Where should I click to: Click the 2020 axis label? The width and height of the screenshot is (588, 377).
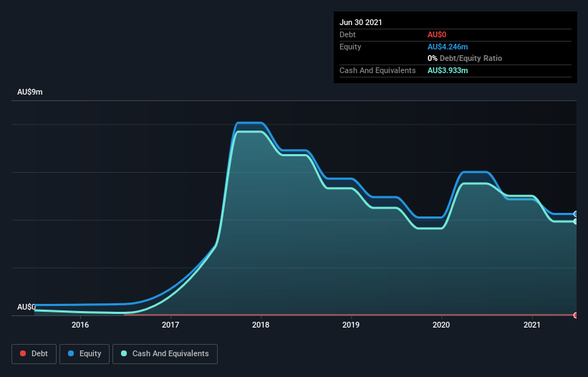(441, 325)
